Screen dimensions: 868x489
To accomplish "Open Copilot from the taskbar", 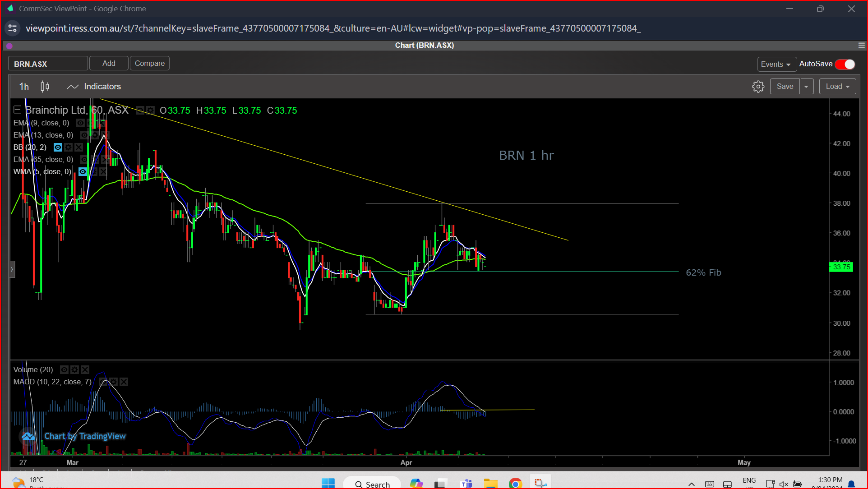I will pyautogui.click(x=416, y=484).
